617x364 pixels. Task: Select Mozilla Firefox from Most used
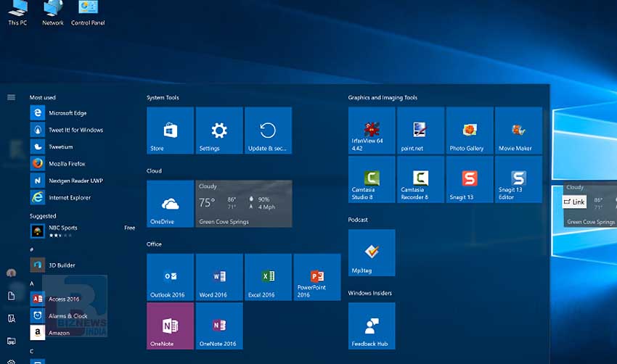click(x=67, y=164)
